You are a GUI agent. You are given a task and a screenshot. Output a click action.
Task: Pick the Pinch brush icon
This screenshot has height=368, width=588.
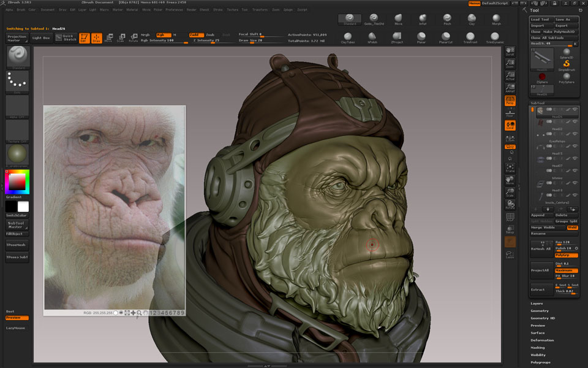[x=447, y=18]
